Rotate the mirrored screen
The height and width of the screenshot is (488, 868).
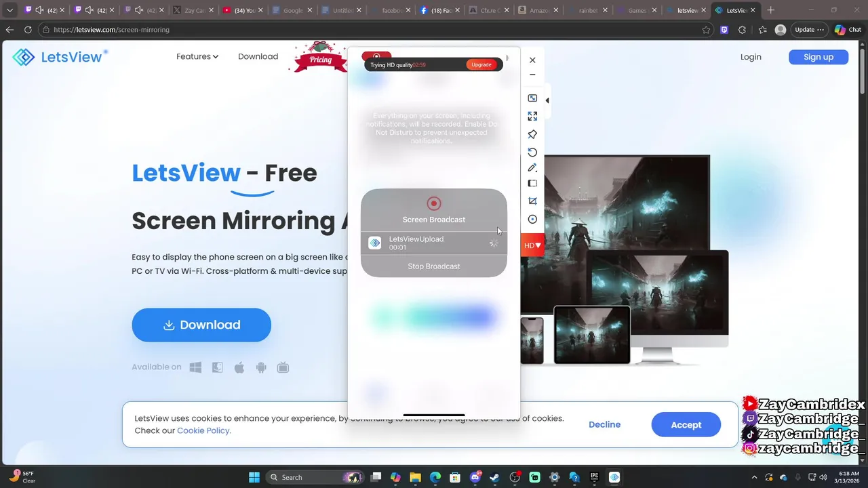tap(532, 152)
